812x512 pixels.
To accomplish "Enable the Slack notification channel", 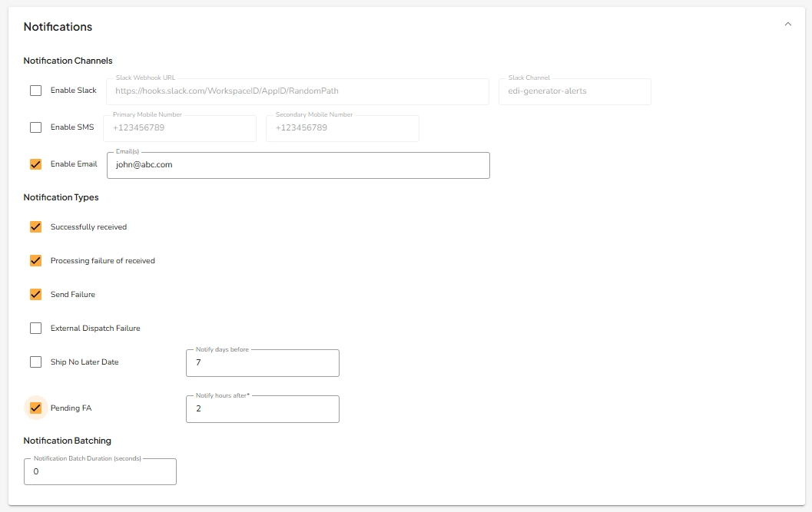I will coord(35,90).
